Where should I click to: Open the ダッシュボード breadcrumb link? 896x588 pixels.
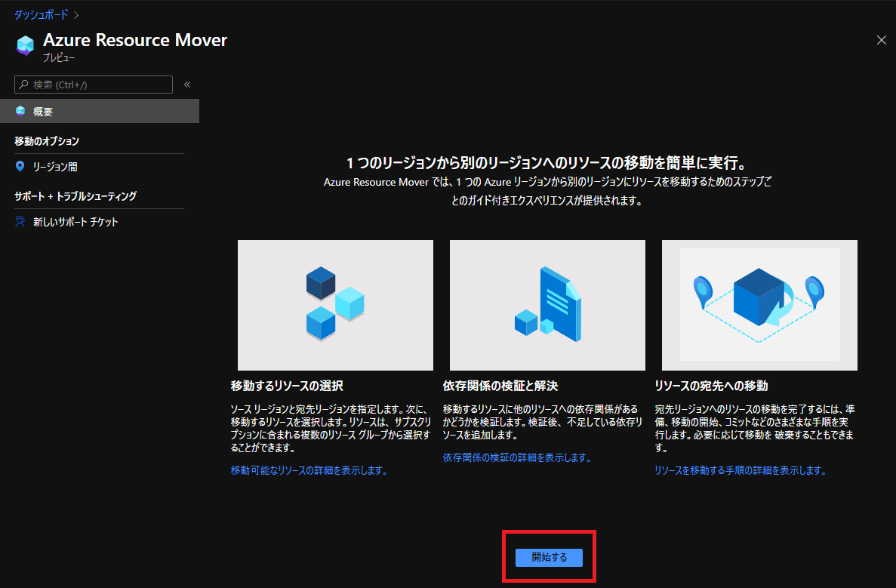[42, 15]
